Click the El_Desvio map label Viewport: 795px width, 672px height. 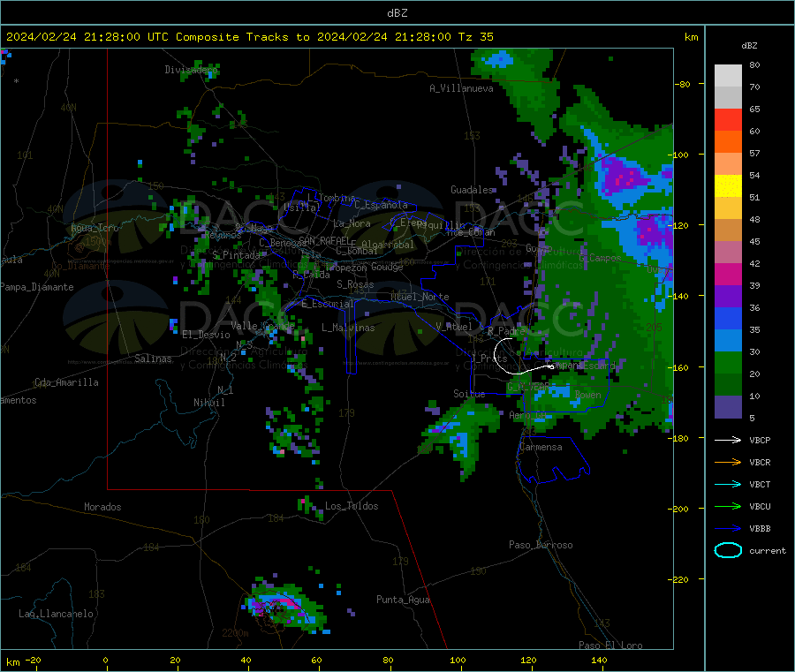click(207, 335)
